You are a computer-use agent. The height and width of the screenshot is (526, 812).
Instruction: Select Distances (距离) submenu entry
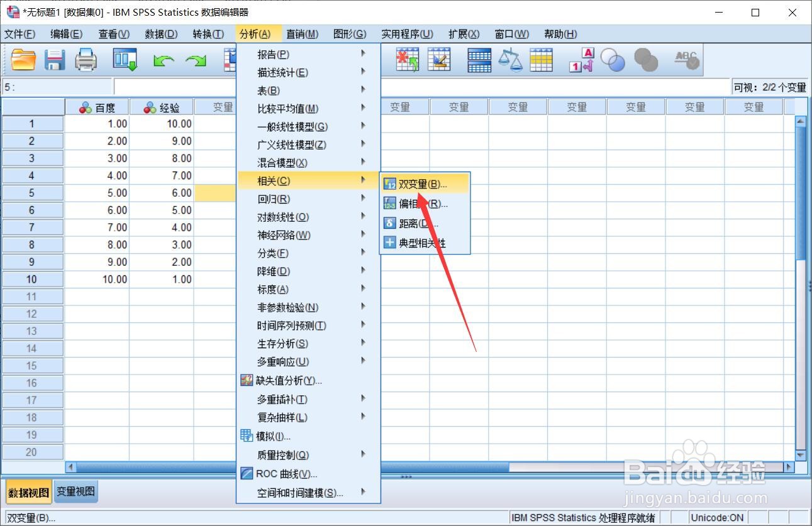(x=425, y=223)
